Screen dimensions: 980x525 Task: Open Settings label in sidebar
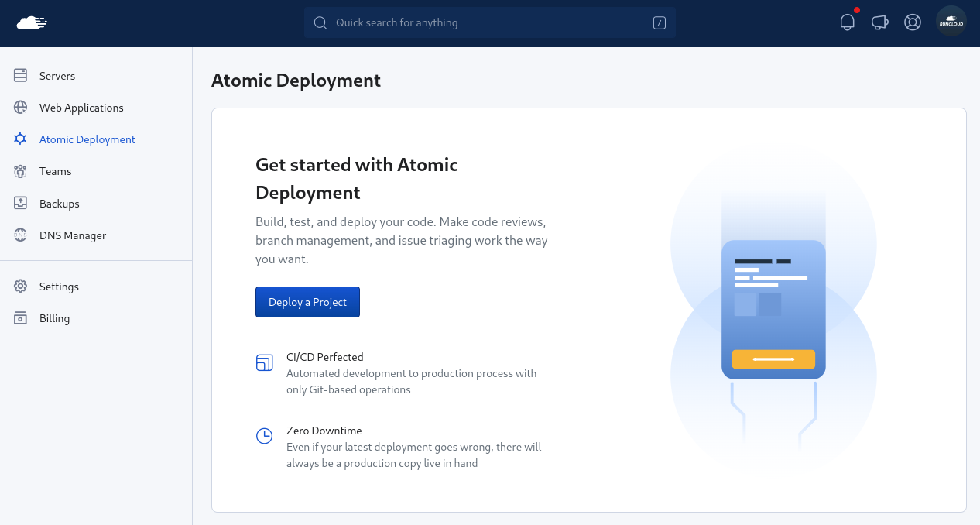[59, 287]
